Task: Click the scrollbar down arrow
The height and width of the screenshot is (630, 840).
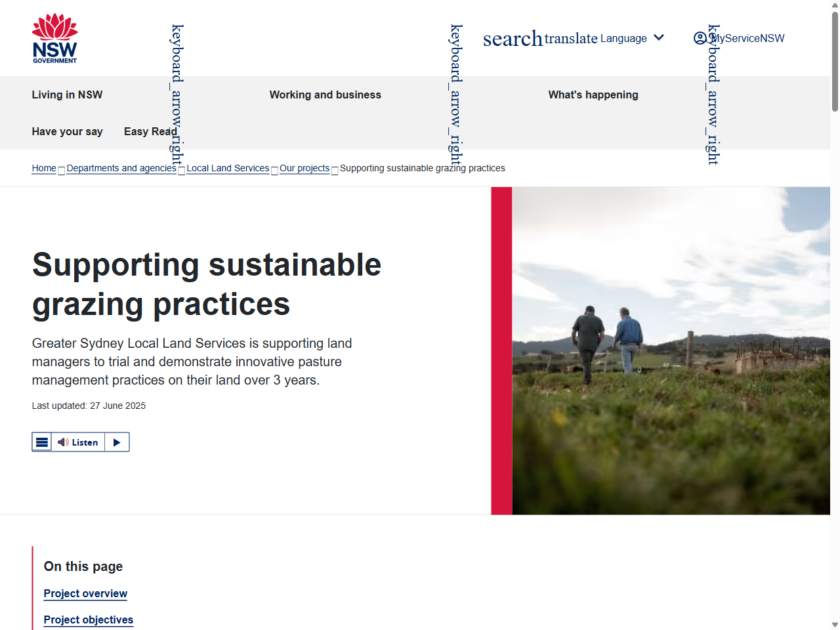Action: (x=835, y=625)
